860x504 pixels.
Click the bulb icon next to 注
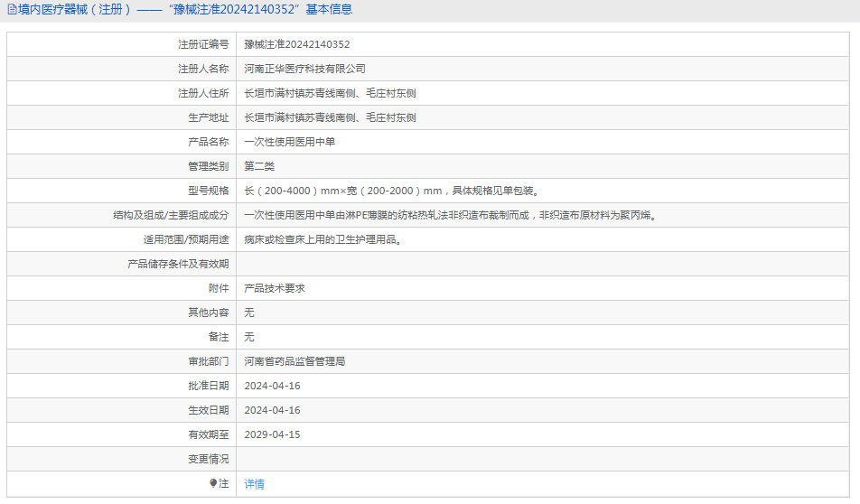tap(213, 483)
